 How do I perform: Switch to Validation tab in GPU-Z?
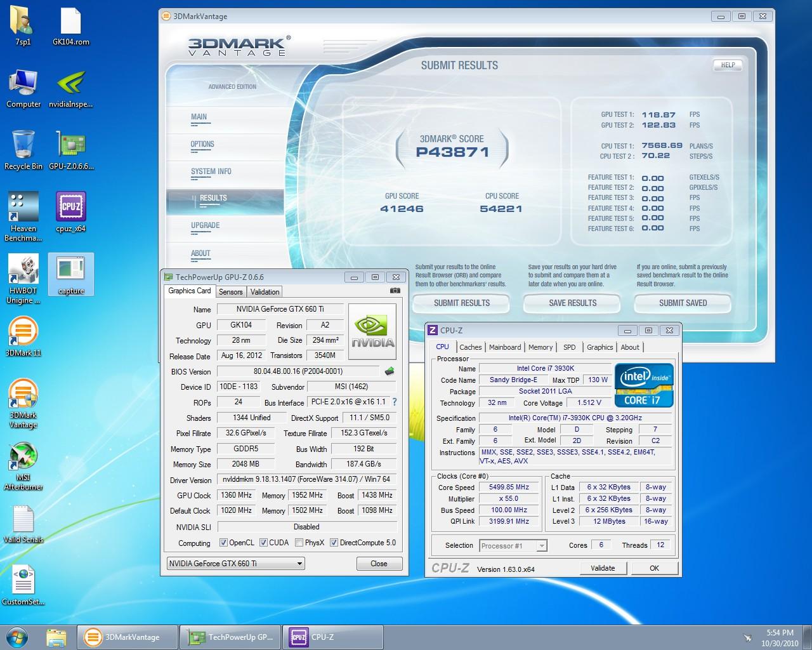(265, 292)
